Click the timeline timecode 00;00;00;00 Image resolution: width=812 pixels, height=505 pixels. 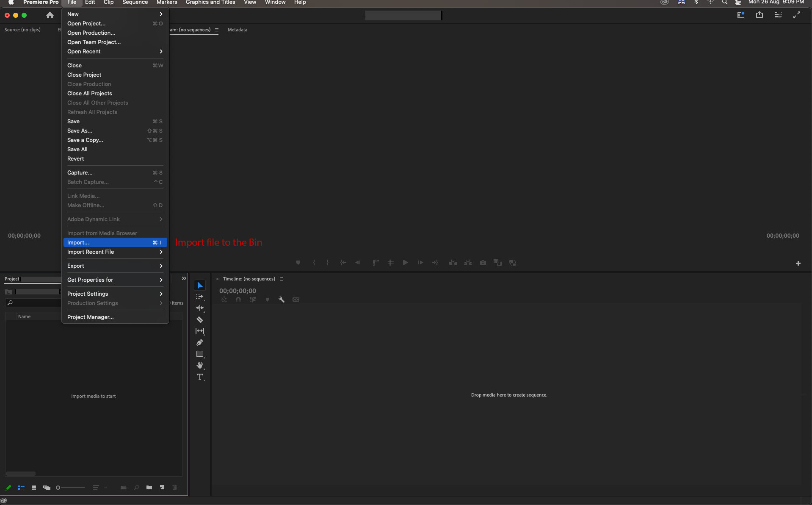238,291
